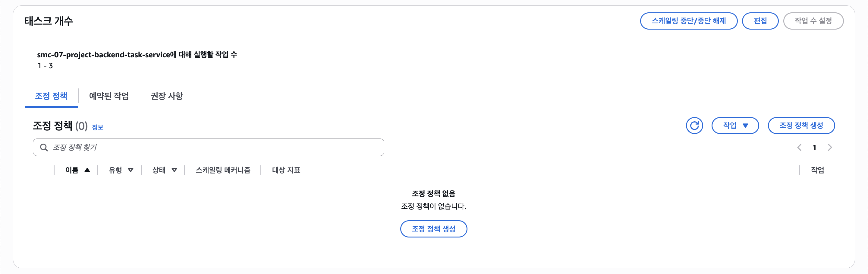868x274 pixels.
Task: Click the 상태 column sort arrow
Action: pyautogui.click(x=174, y=170)
